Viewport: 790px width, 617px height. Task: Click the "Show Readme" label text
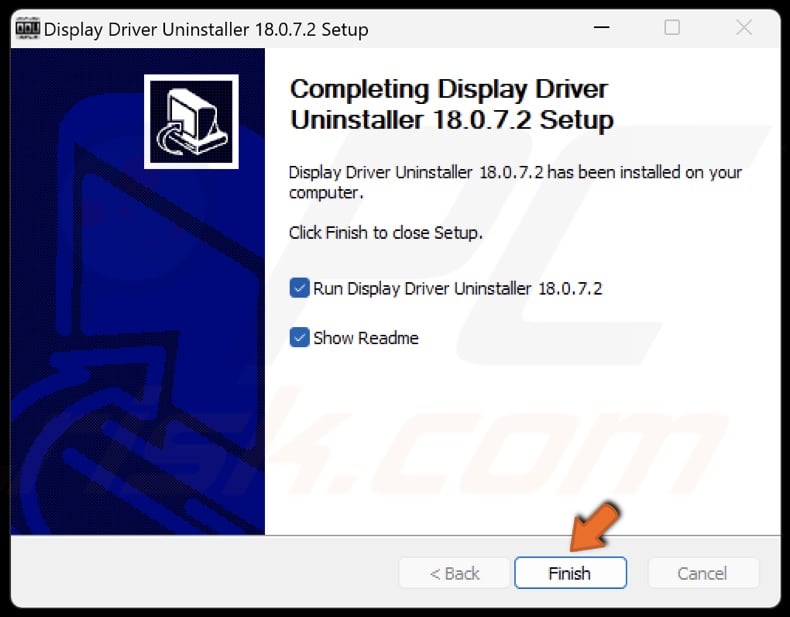[366, 338]
